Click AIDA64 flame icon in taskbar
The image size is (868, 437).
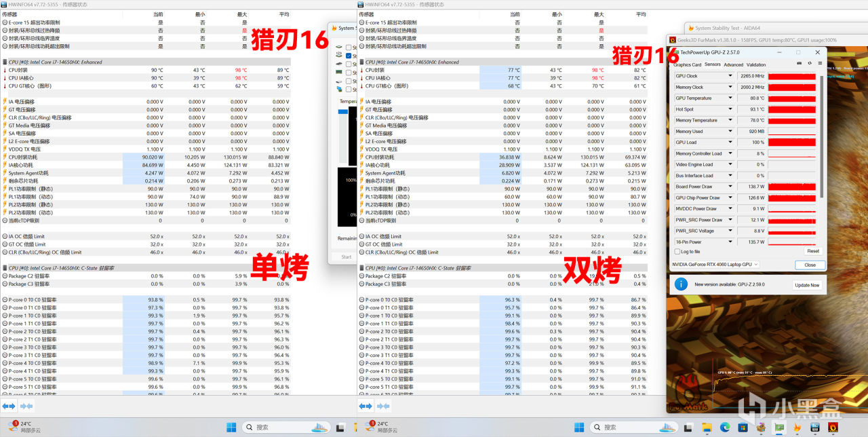(797, 427)
